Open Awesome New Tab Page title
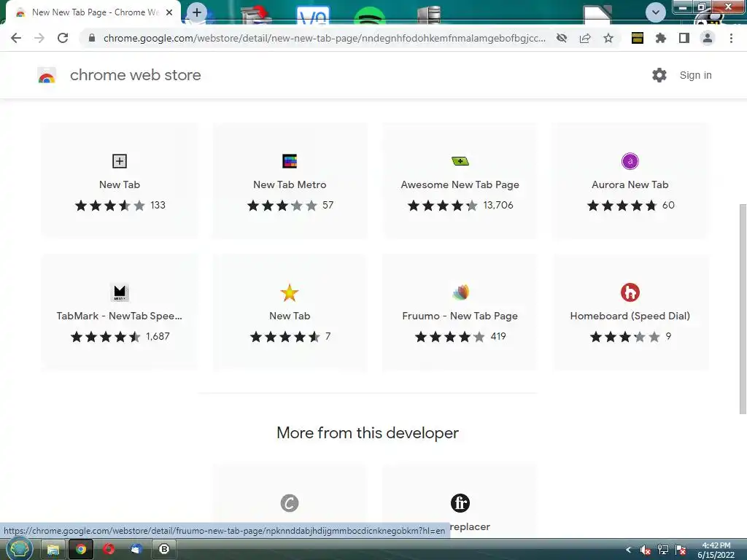 [x=460, y=184]
